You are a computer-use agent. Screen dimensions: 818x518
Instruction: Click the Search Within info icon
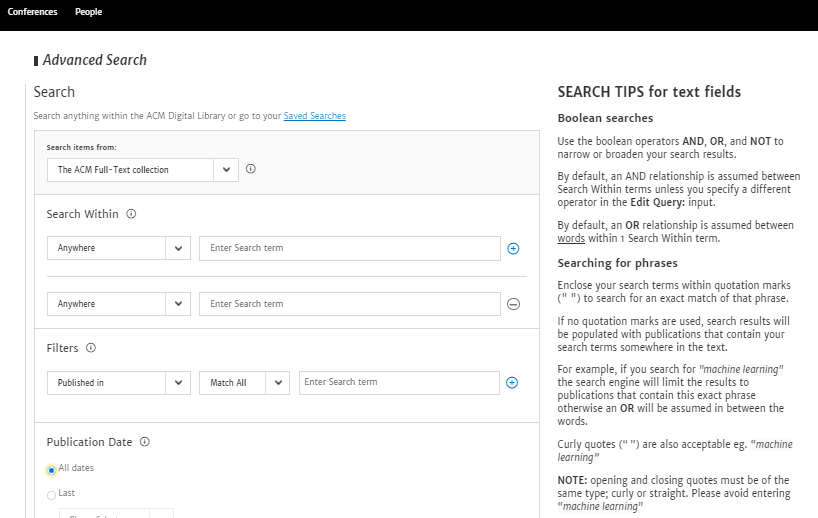pos(131,214)
